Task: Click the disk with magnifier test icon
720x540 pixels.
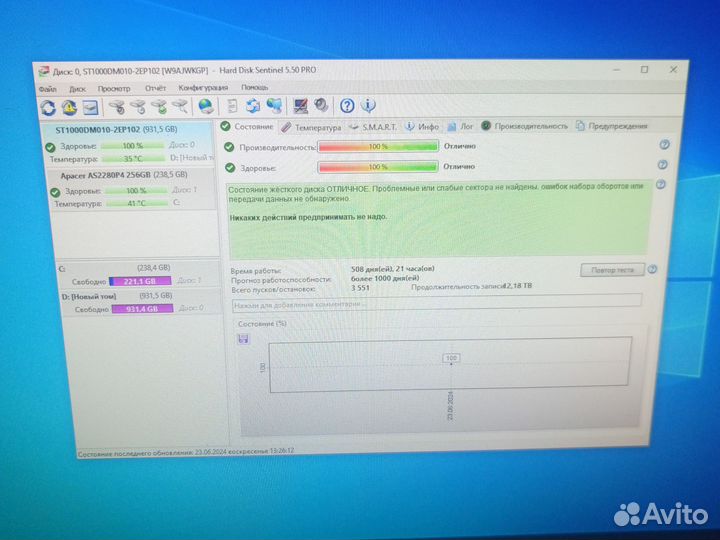Action: click(180, 107)
